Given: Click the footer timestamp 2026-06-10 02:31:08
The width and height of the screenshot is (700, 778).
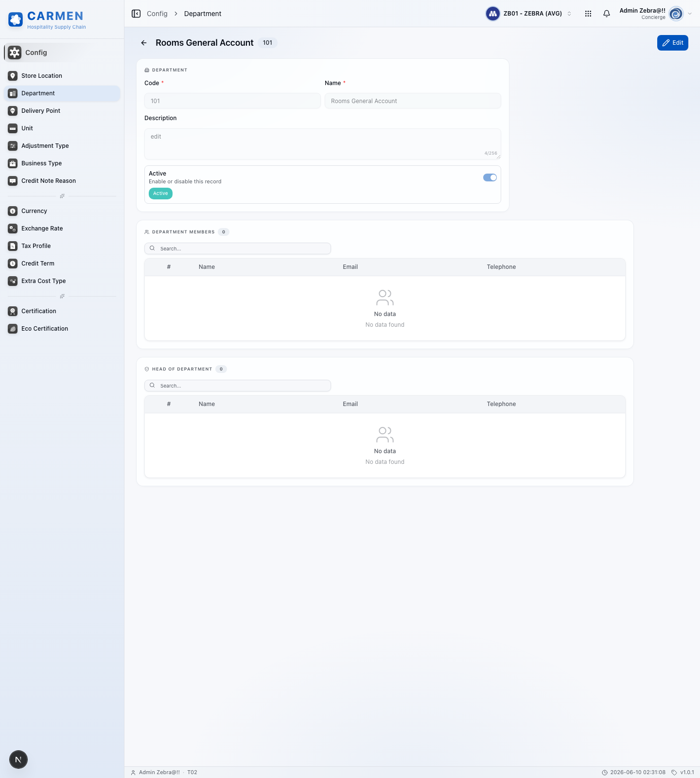Looking at the screenshot, I should [x=638, y=772].
